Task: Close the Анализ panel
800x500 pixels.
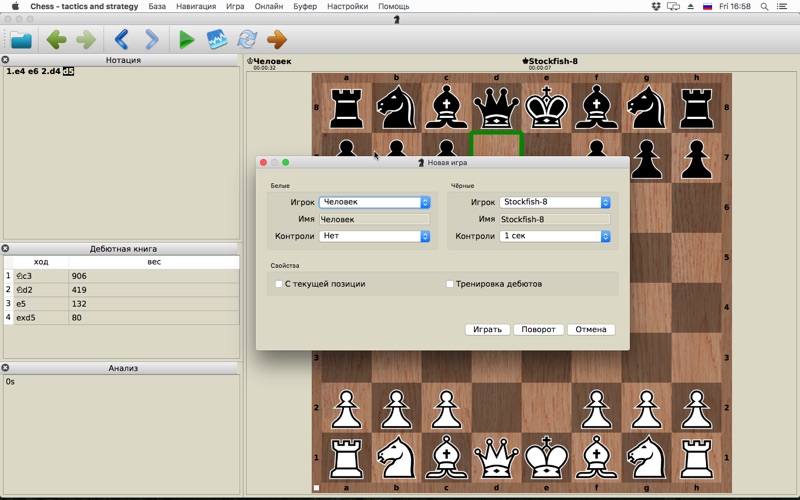Action: pyautogui.click(x=5, y=368)
